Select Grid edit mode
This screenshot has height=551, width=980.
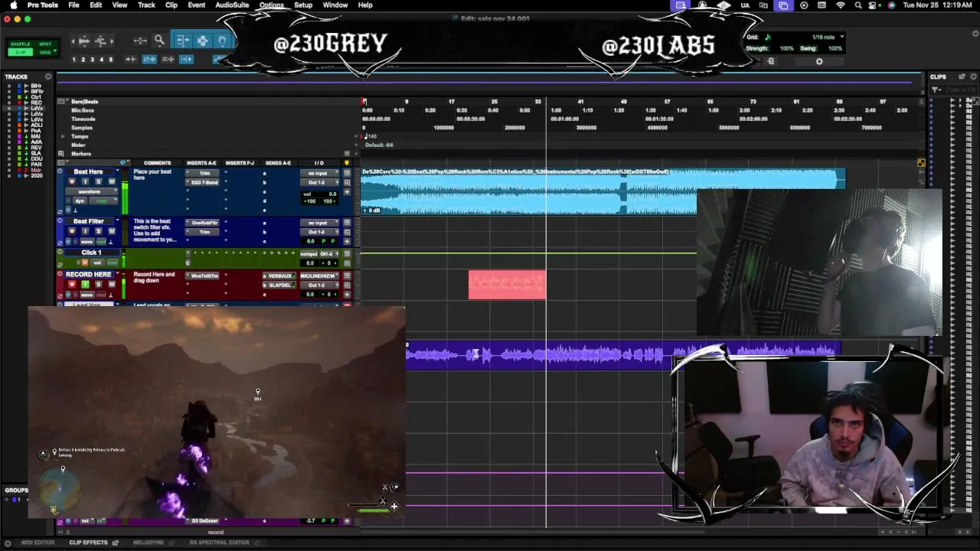45,52
